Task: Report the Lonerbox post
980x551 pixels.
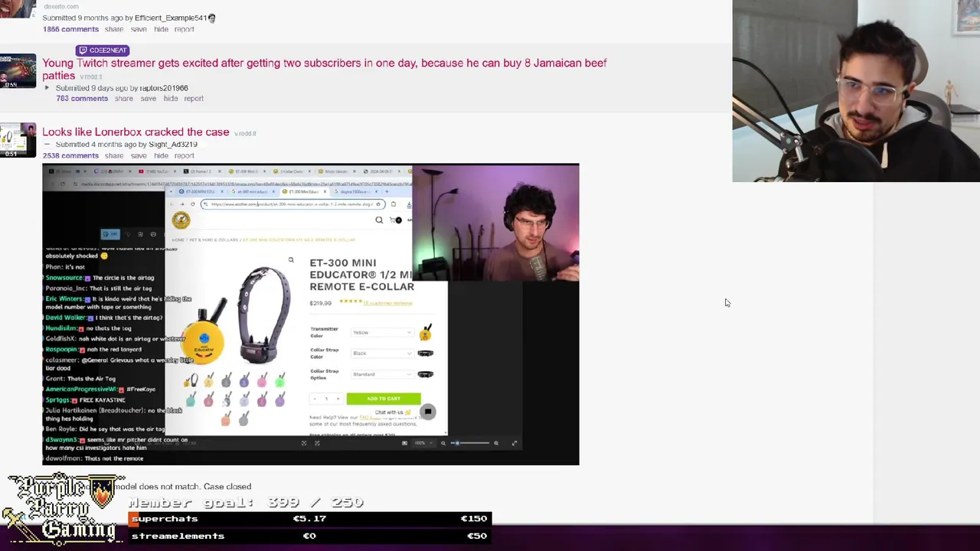Action: tap(185, 155)
